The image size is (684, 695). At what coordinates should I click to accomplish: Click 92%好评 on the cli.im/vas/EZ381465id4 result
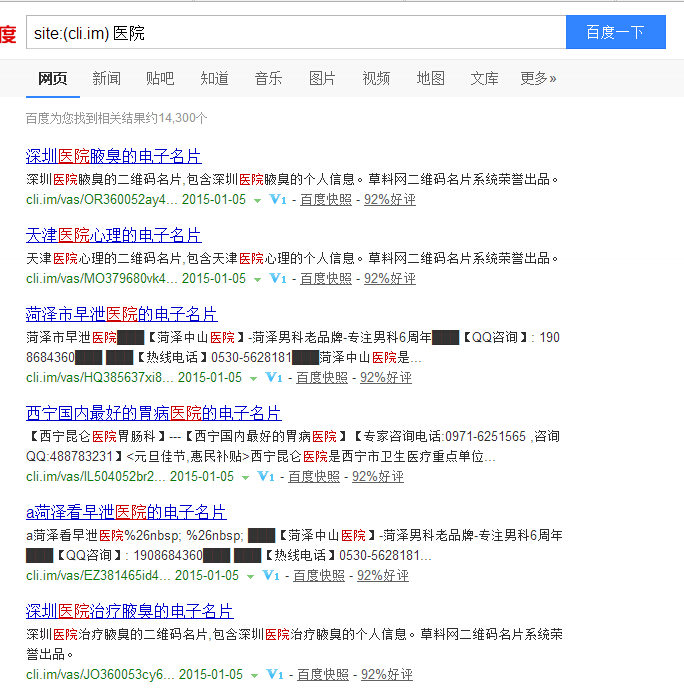(383, 575)
